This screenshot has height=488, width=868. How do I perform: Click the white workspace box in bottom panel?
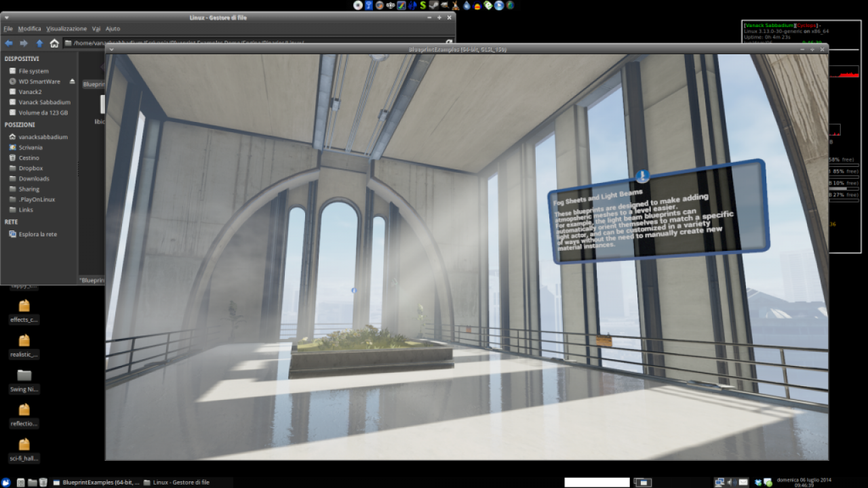coord(597,483)
